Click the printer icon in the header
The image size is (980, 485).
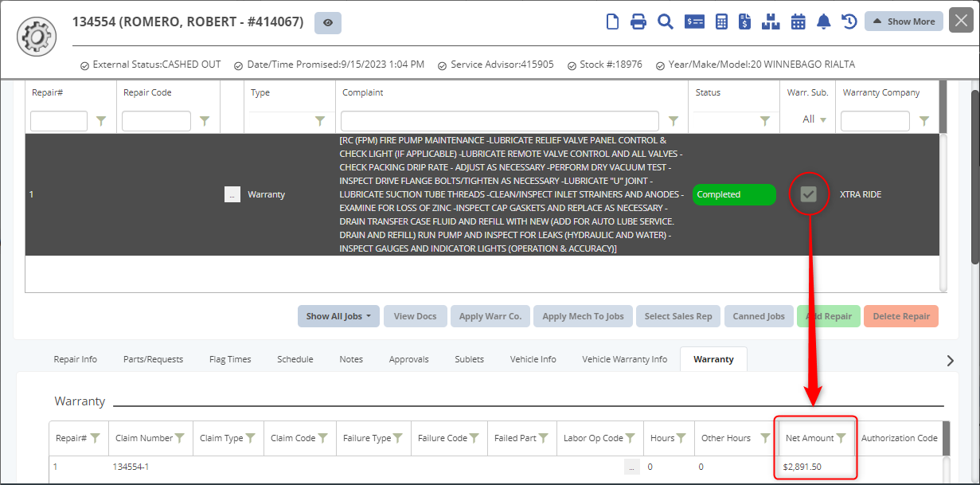click(x=638, y=22)
